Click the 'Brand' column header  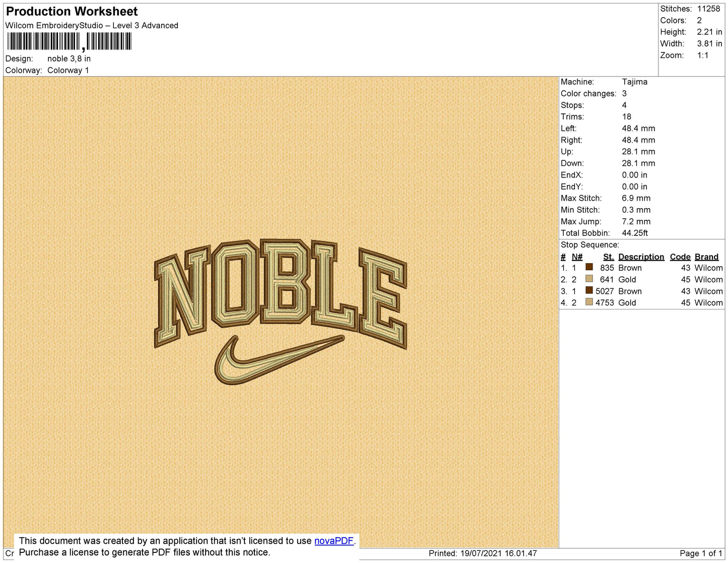706,257
